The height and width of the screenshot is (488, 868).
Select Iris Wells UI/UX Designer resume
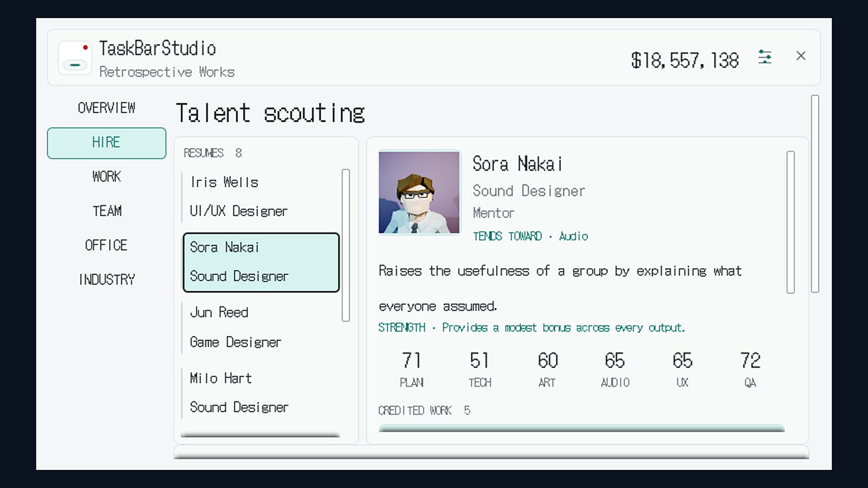[x=260, y=197]
